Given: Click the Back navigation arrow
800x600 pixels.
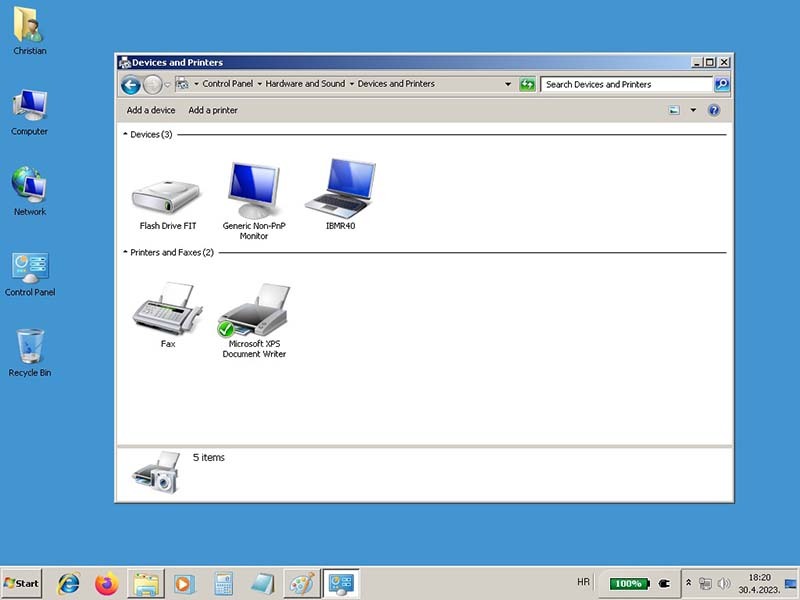Looking at the screenshot, I should click(130, 85).
